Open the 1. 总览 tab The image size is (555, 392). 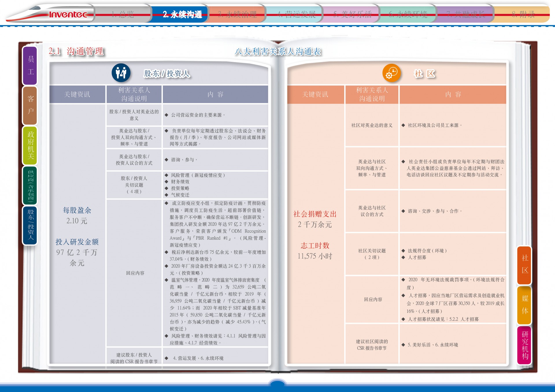(123, 14)
